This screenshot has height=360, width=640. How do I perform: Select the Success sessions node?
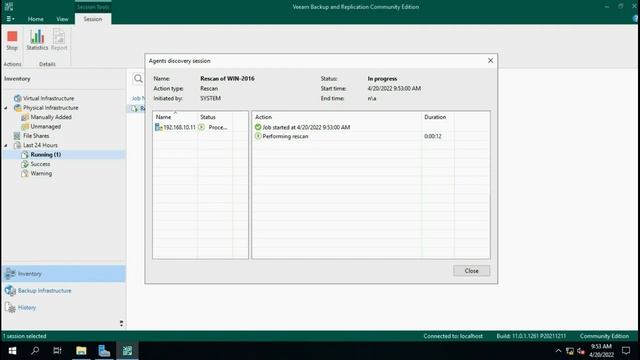click(40, 164)
